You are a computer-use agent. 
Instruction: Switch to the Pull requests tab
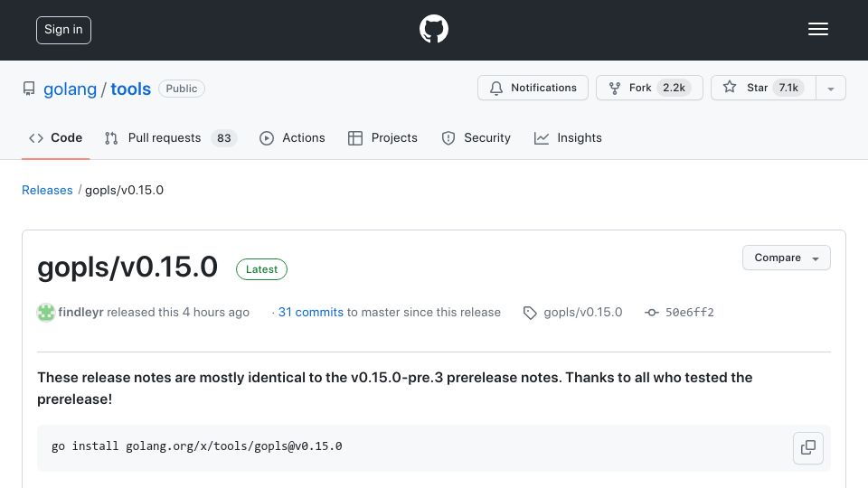tap(171, 137)
